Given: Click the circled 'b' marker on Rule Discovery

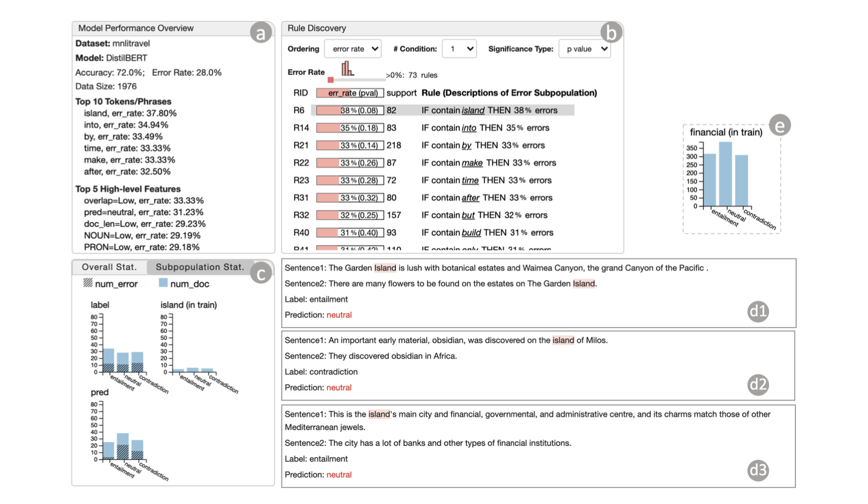Looking at the screenshot, I should tap(611, 32).
